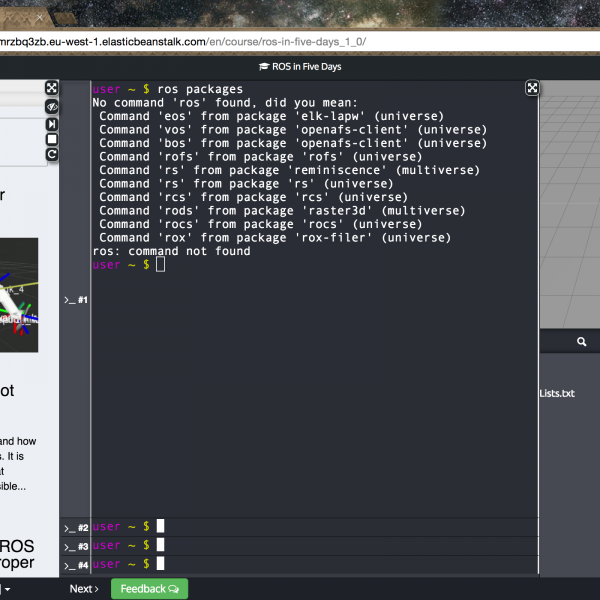Viewport: 600px width, 600px height.
Task: Click the search magnifier icon
Action: pyautogui.click(x=581, y=342)
